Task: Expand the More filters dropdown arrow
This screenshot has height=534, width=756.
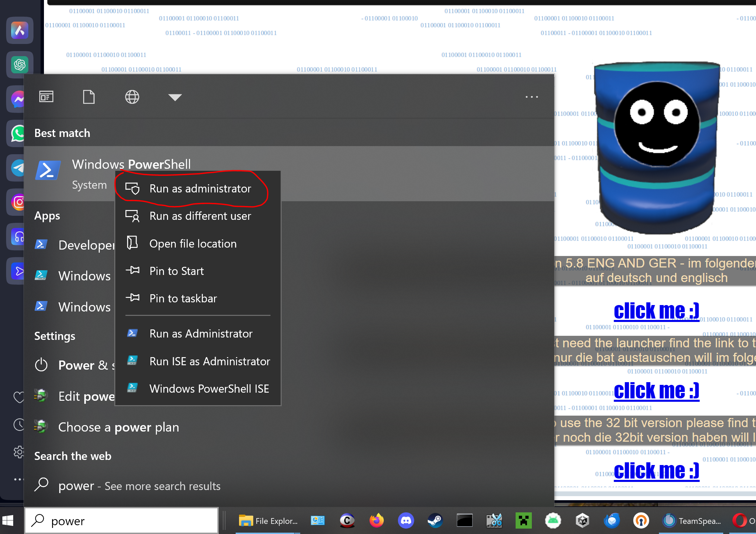Action: (x=175, y=97)
